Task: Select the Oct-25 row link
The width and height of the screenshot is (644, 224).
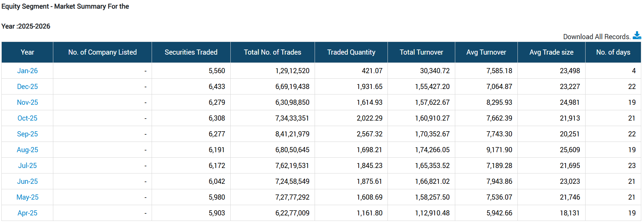Action: click(28, 118)
